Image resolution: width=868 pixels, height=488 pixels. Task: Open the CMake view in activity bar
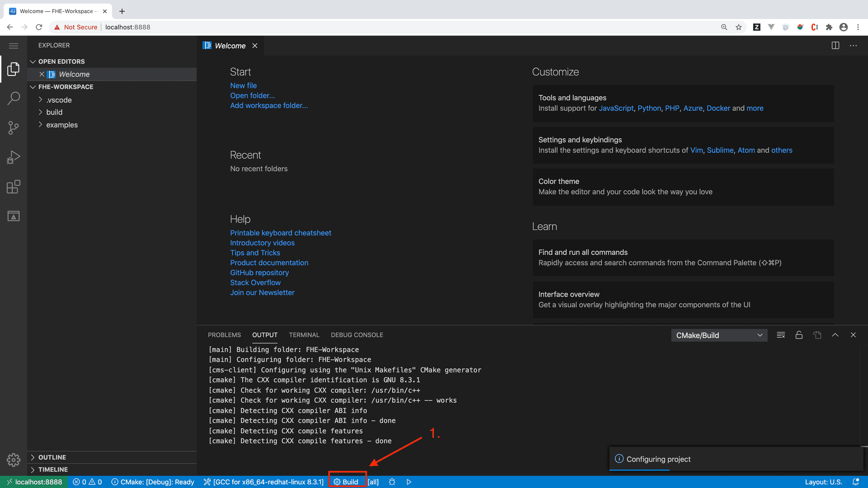(14, 216)
